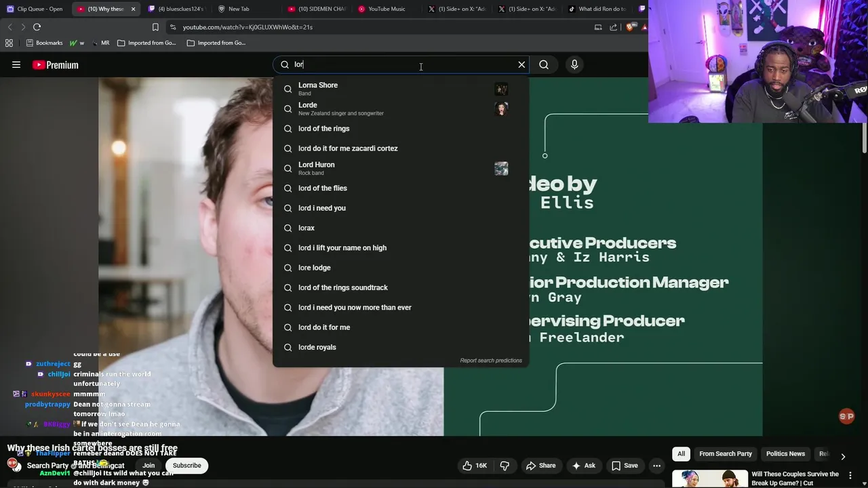Switch to 'What did Ron do' tab
This screenshot has width=868, height=488.
(x=597, y=9)
